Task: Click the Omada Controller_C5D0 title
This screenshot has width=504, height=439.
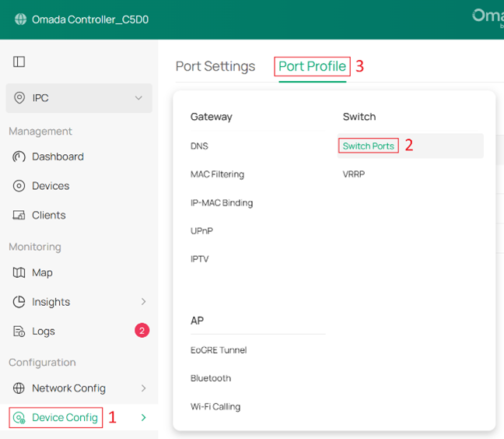Action: (90, 19)
